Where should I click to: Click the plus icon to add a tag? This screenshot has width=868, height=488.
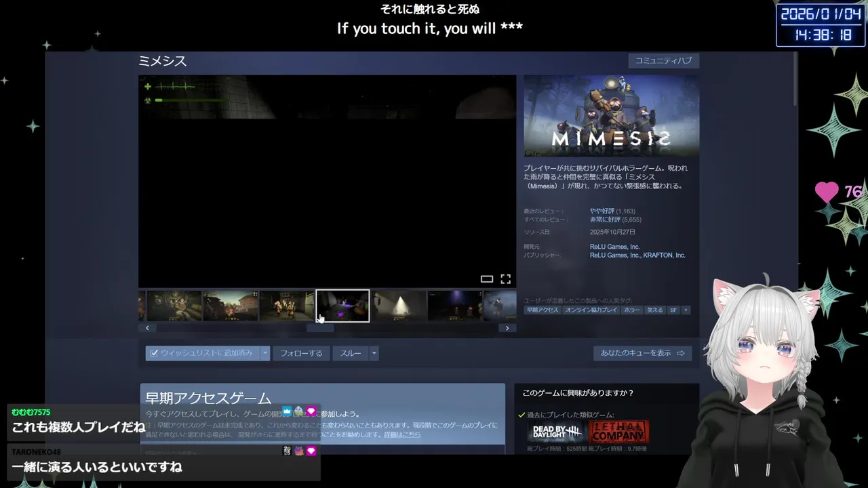[686, 310]
